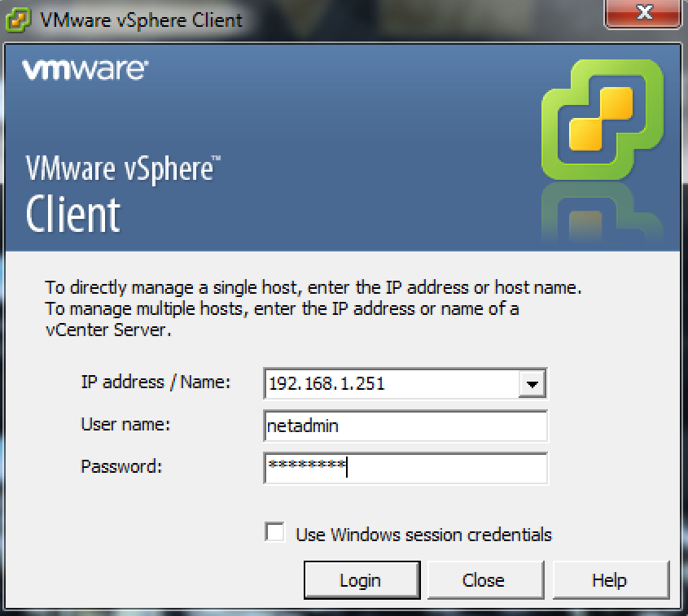Click the 'IP address / Name:' label

[x=156, y=382]
